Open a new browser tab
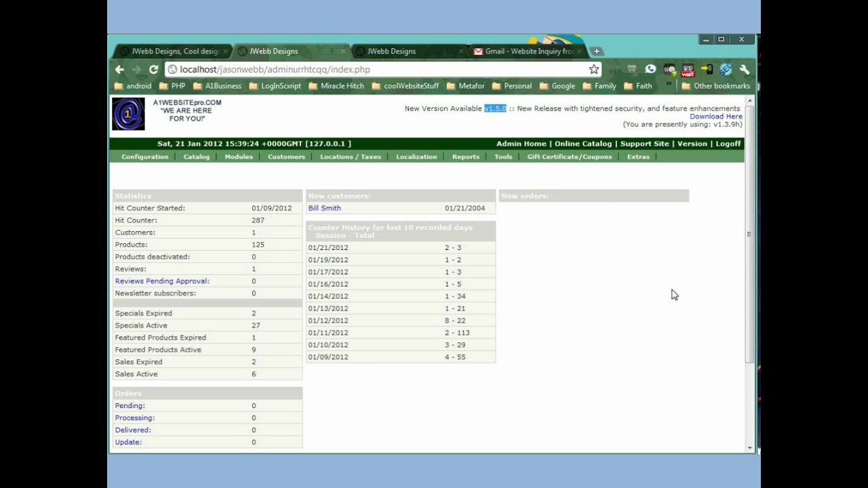This screenshot has width=868, height=488. tap(597, 51)
